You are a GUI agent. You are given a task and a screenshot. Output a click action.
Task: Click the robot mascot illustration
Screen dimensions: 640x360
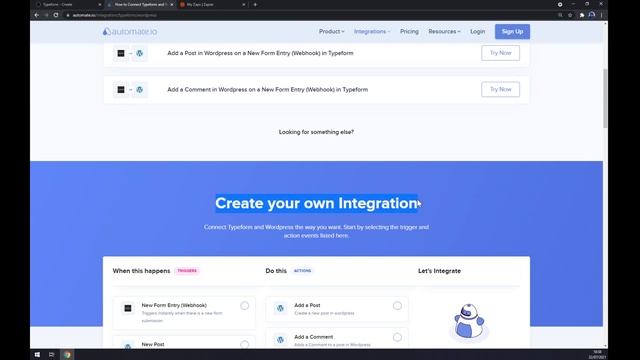469,321
